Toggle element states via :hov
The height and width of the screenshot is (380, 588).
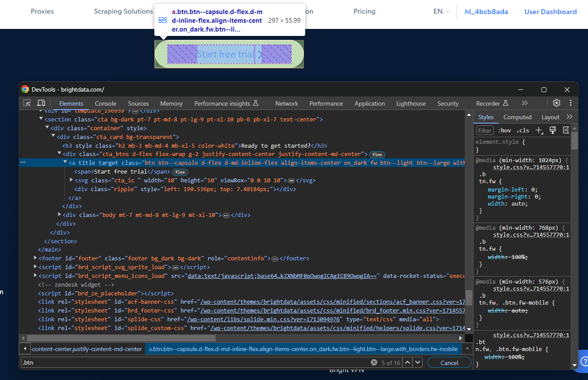504,130
